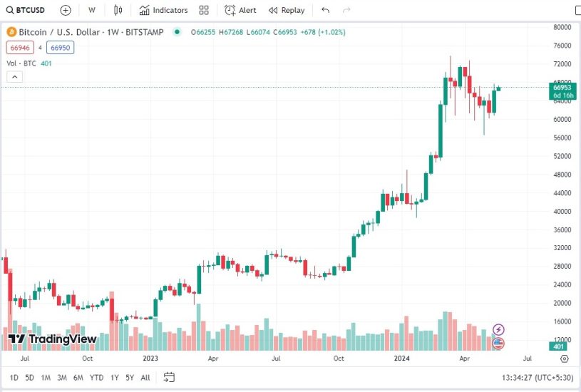This screenshot has width=581, height=392.
Task: Open the W interval selector
Action: pos(92,10)
